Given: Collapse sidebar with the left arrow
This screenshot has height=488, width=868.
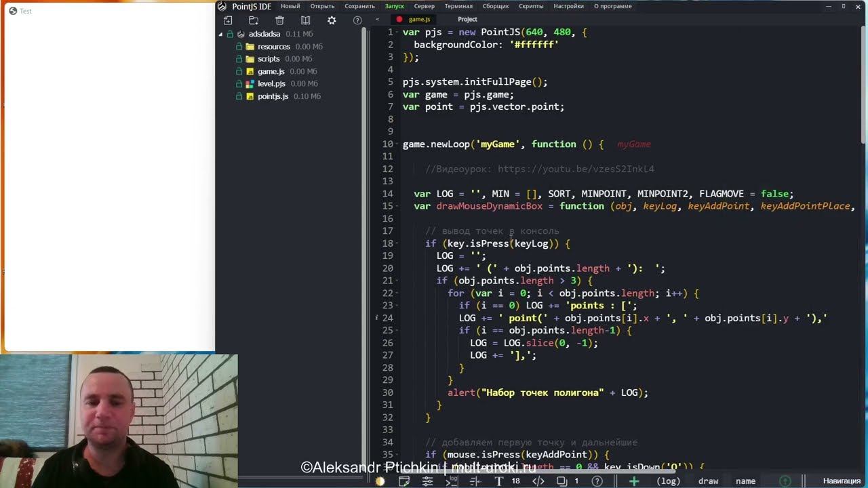Looking at the screenshot, I should coord(378,20).
